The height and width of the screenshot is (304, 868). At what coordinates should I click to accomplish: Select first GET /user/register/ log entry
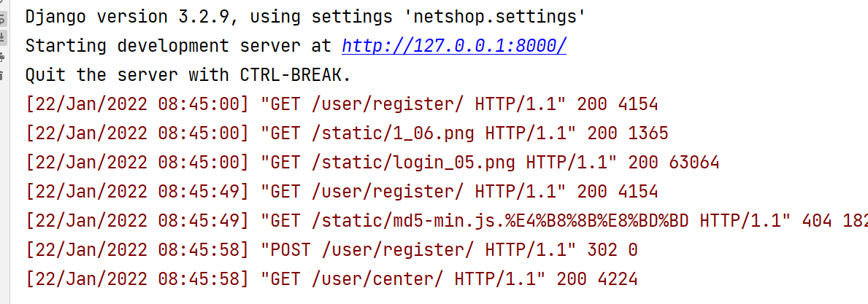342,104
